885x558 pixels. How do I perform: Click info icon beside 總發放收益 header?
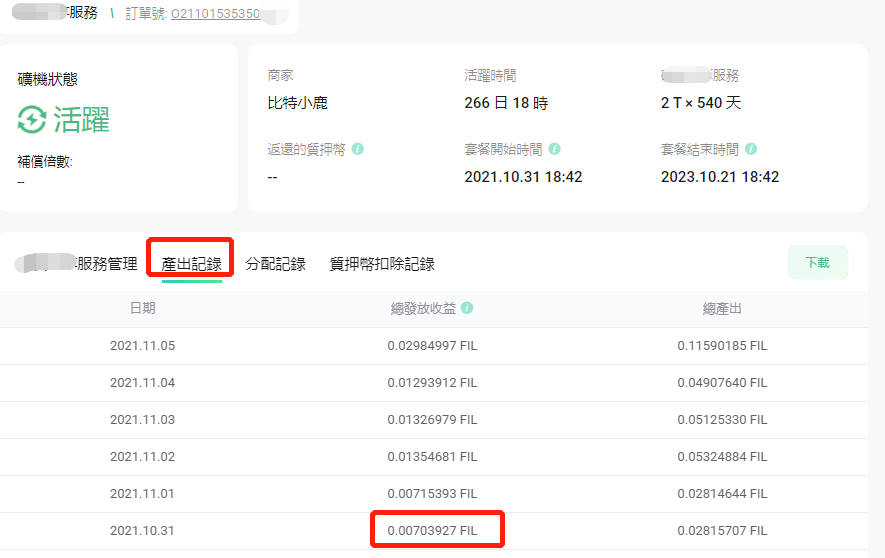[467, 308]
